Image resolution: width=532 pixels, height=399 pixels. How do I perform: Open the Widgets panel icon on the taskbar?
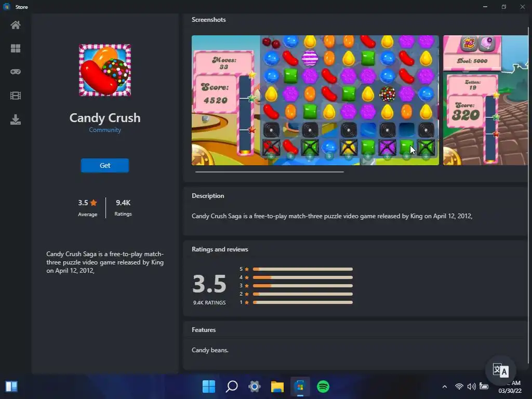click(11, 387)
